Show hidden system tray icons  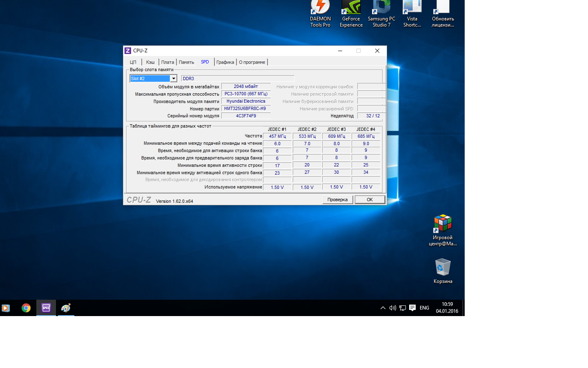pos(383,308)
